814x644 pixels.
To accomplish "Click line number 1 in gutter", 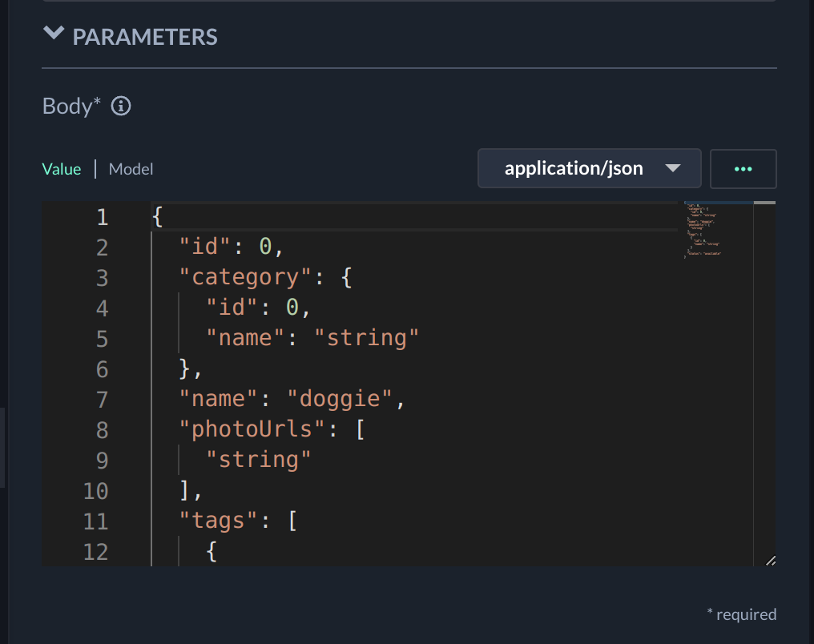I will click(x=101, y=217).
